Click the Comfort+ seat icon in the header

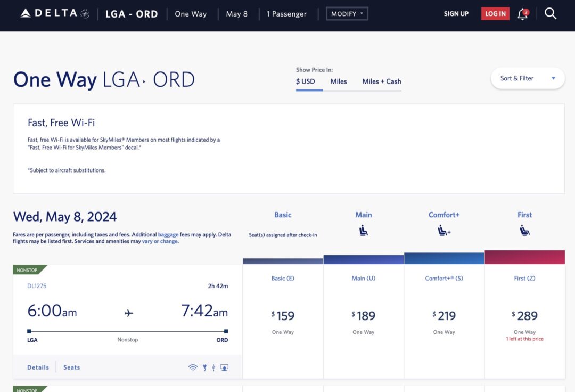coord(444,230)
